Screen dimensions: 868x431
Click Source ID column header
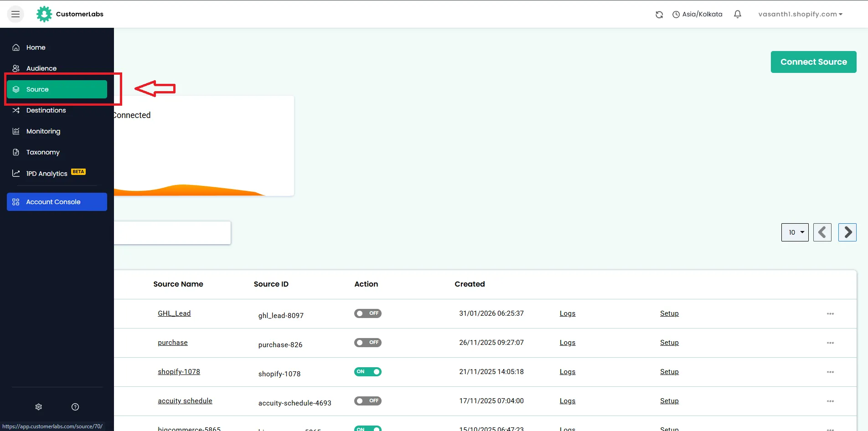tap(271, 284)
